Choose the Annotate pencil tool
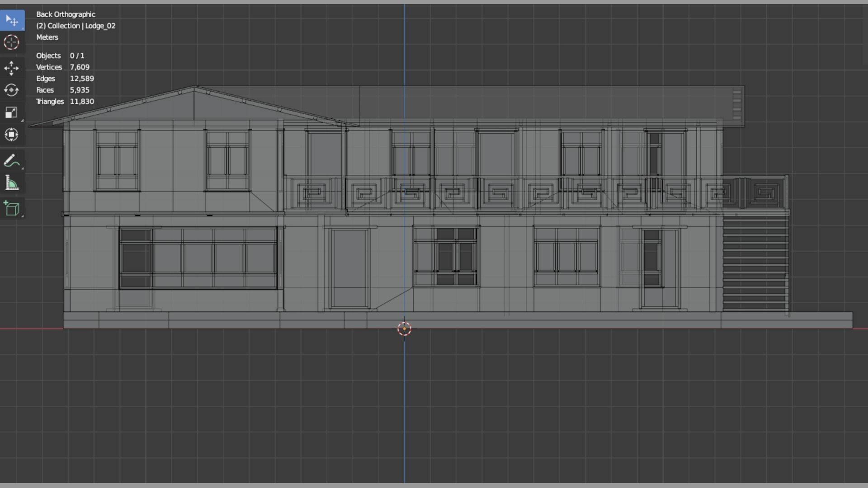 coord(12,161)
